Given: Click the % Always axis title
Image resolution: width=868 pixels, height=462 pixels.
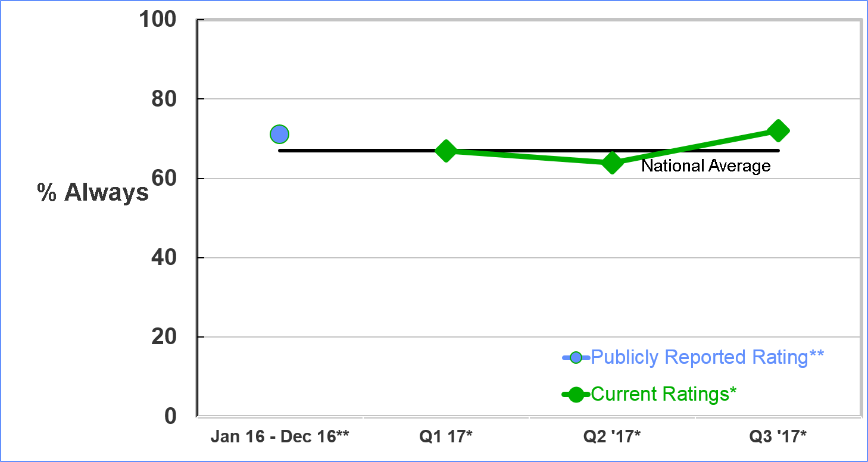Looking at the screenshot, I should click(94, 192).
